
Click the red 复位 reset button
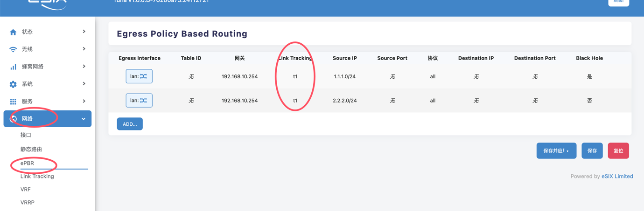tap(618, 151)
